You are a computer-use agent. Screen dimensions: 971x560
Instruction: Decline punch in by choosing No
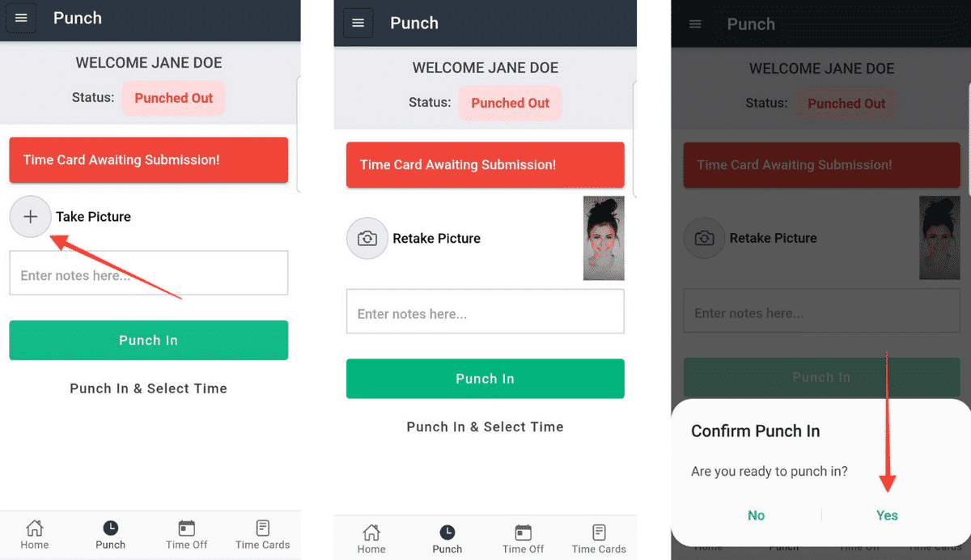756,515
